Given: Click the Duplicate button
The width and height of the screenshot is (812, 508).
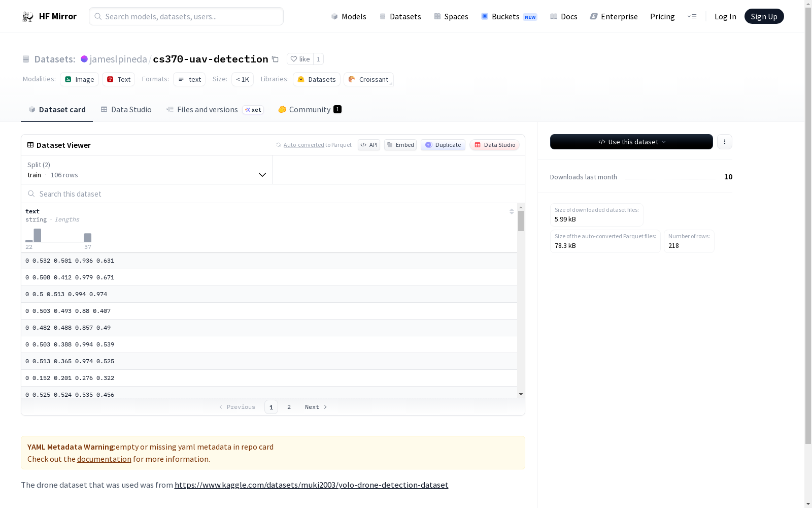Looking at the screenshot, I should [443, 145].
